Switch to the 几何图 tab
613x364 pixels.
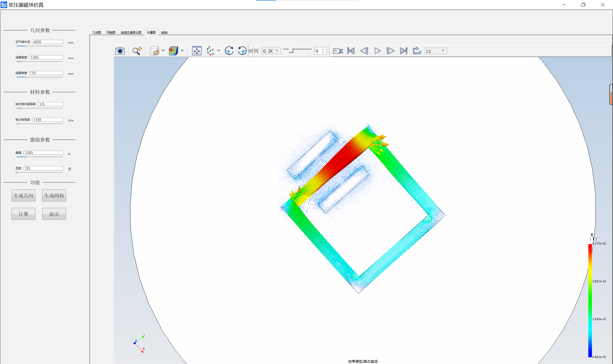coord(96,33)
